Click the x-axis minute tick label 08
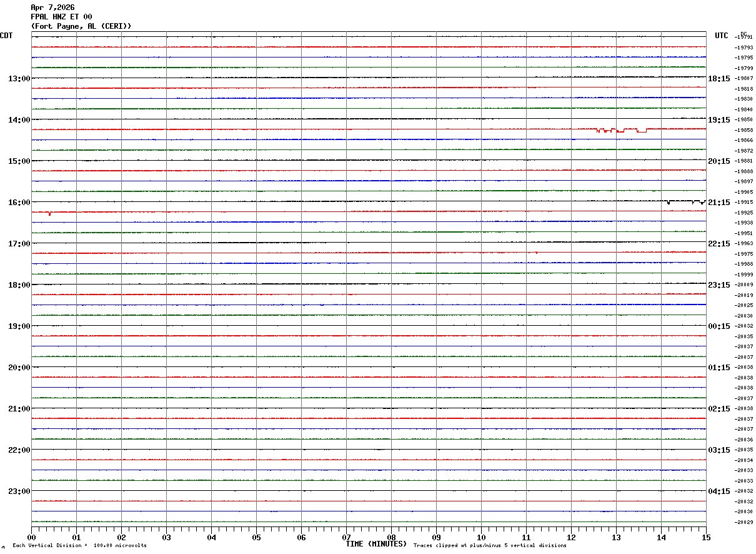Screen dimensions: 756x554 (x=391, y=538)
